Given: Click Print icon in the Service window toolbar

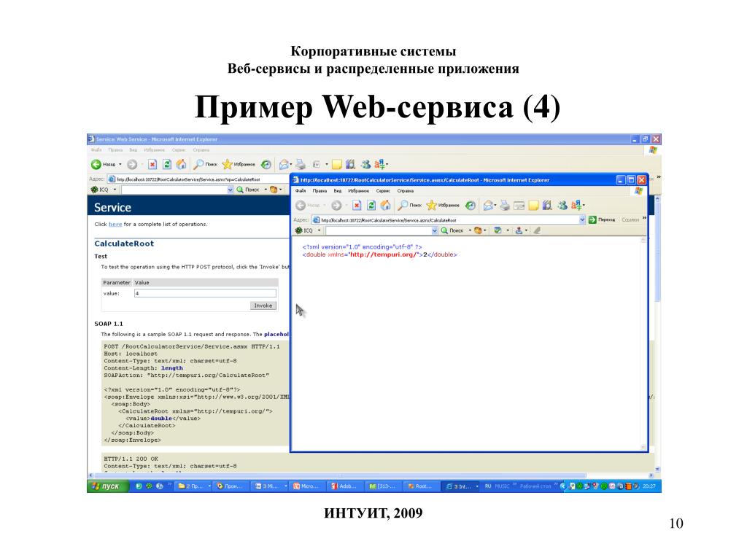Looking at the screenshot, I should tap(300, 164).
